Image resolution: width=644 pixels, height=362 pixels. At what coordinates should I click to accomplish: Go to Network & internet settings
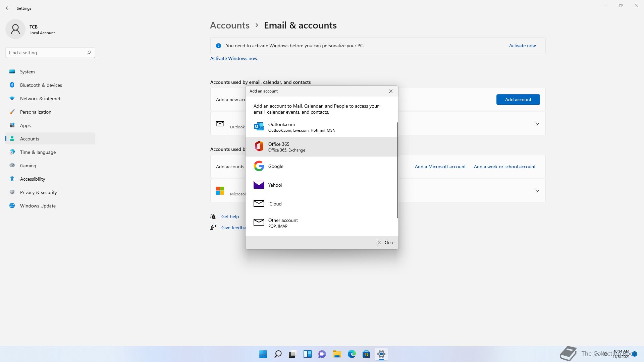click(50, 99)
